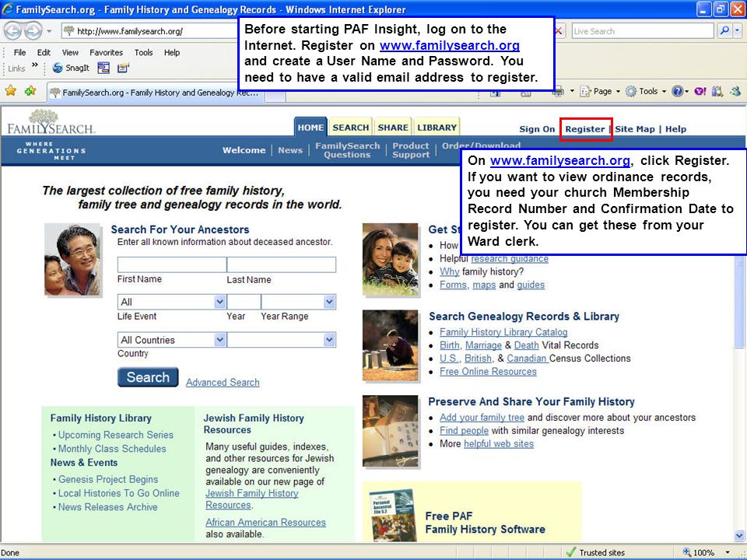Open the Recent Pages arrow beside Forward
This screenshot has width=747, height=560.
click(49, 31)
